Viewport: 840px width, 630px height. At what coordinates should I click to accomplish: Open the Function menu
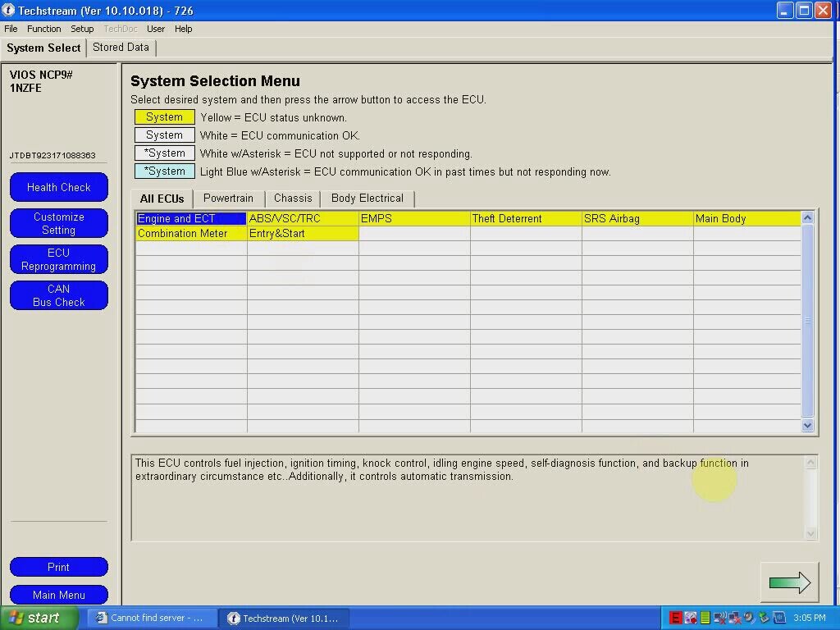[44, 29]
